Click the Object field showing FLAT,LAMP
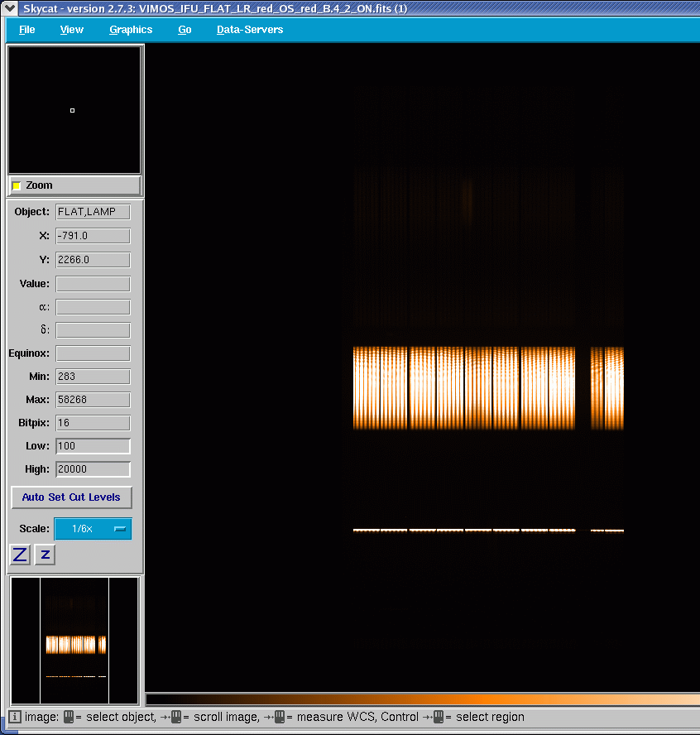The width and height of the screenshot is (700, 735). coord(93,212)
